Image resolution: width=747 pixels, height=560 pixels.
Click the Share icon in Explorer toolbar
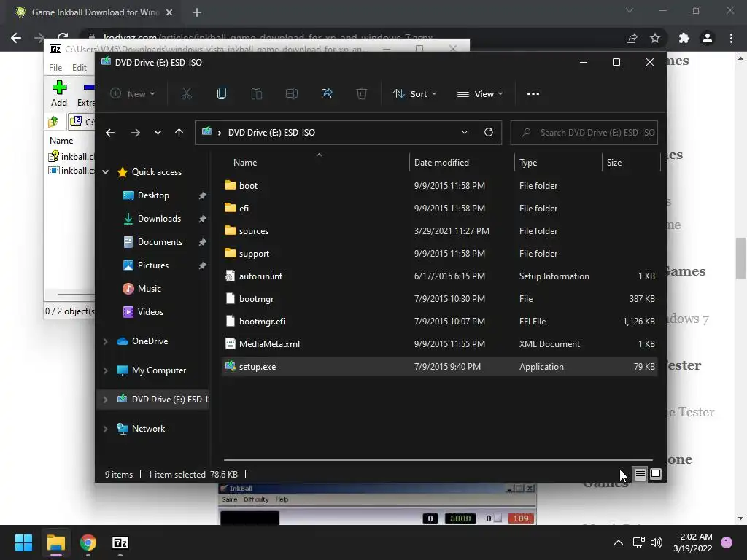pos(327,94)
